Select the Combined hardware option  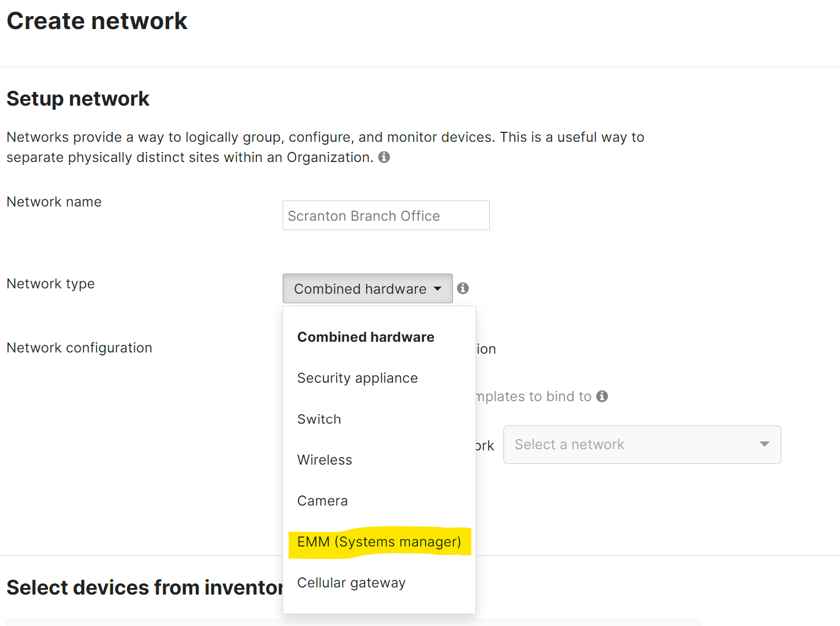tap(365, 336)
